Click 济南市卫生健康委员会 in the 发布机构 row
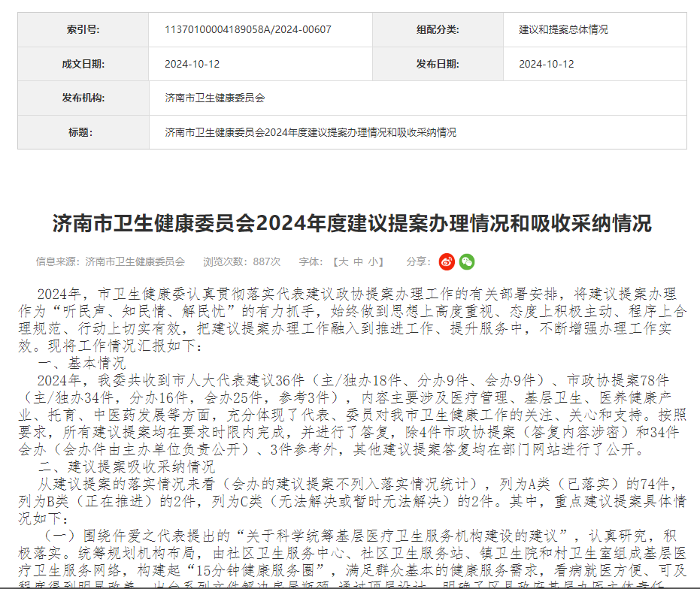This screenshot has width=700, height=589. tap(215, 98)
